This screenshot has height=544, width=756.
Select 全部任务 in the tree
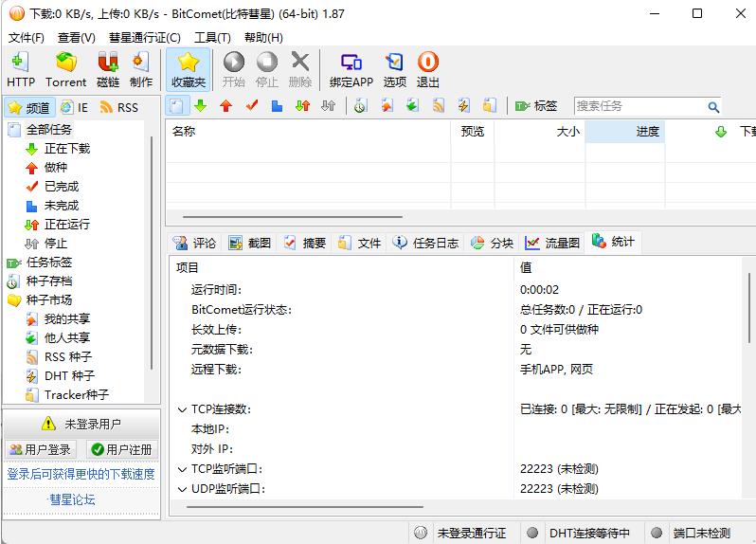click(48, 129)
